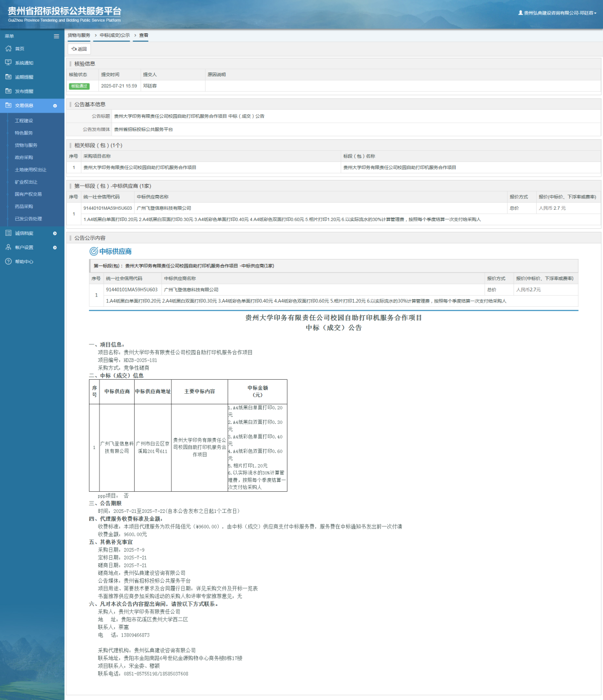603x700 pixels.
Task: Click the 首页 home icon
Action: coord(8,49)
